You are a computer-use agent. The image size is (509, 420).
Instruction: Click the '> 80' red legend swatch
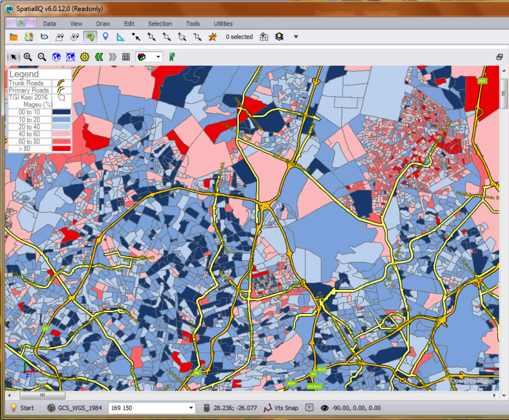pos(61,149)
